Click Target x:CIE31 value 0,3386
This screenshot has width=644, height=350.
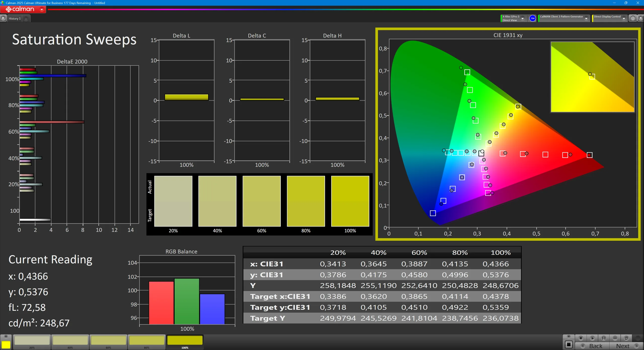click(x=333, y=296)
